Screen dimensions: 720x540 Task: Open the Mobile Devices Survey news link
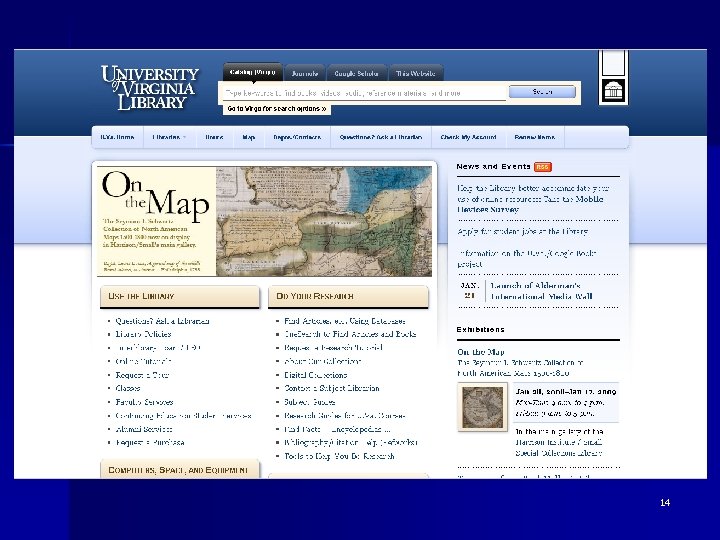pos(533,199)
